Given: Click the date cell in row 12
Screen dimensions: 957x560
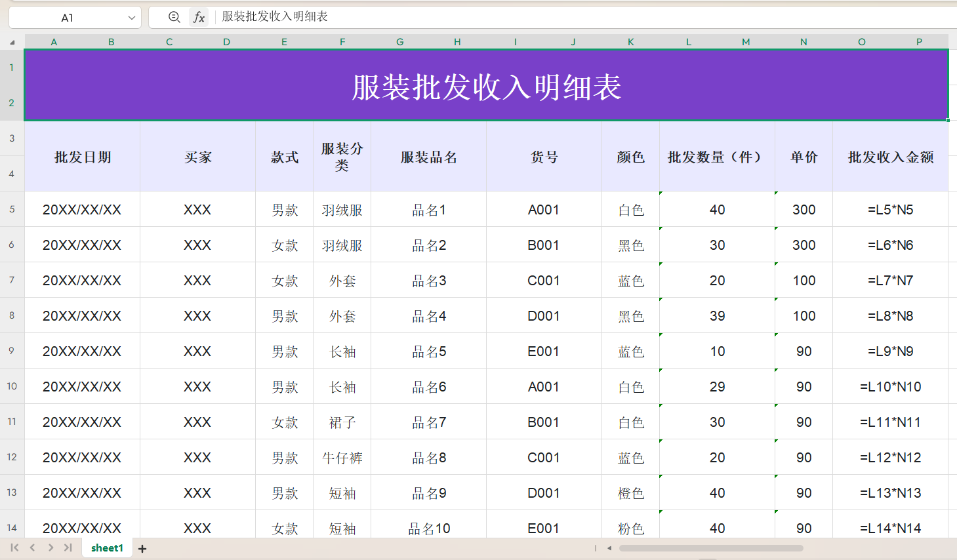Looking at the screenshot, I should click(83, 458).
